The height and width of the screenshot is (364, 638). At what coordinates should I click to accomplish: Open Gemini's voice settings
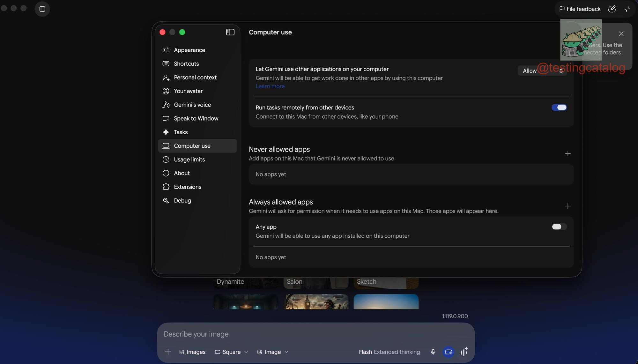[197, 105]
